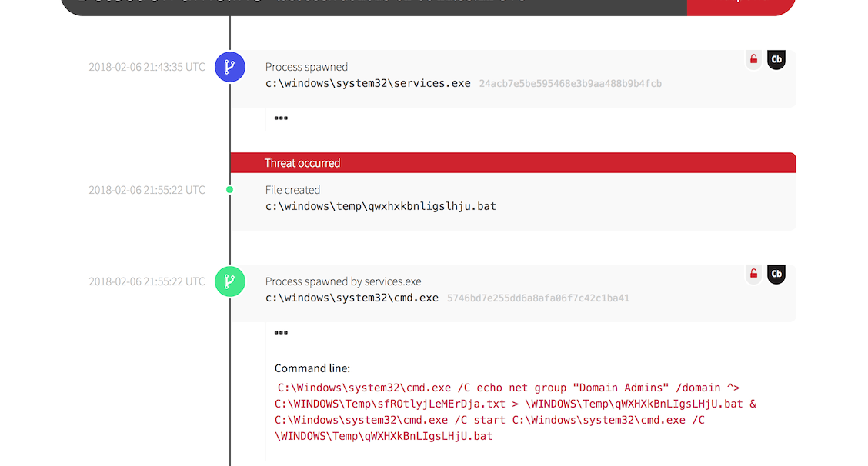Click the cmd.exe MD5 hash 5746bd7e...
Screen dimensions: 868x466
coord(538,298)
